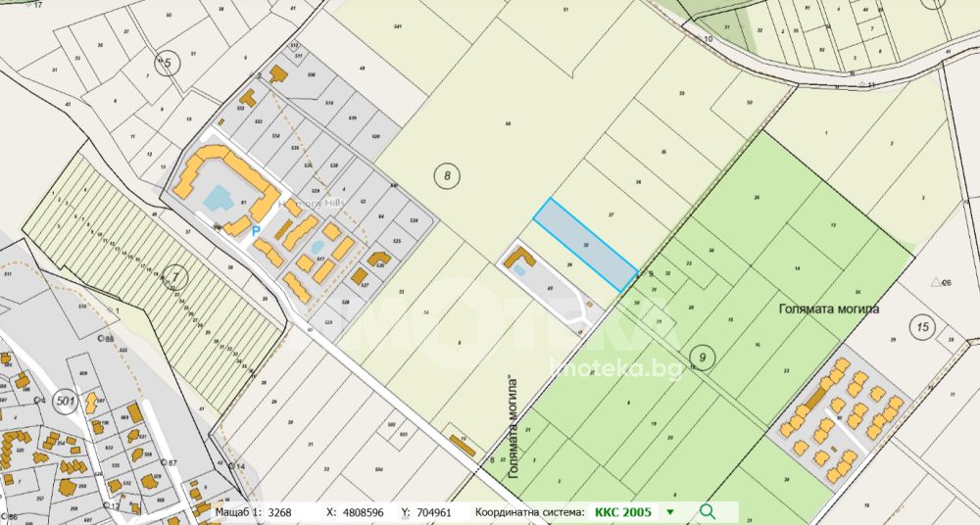Open the coordinate system dropdown arrow
980x525 pixels.
coord(670,511)
